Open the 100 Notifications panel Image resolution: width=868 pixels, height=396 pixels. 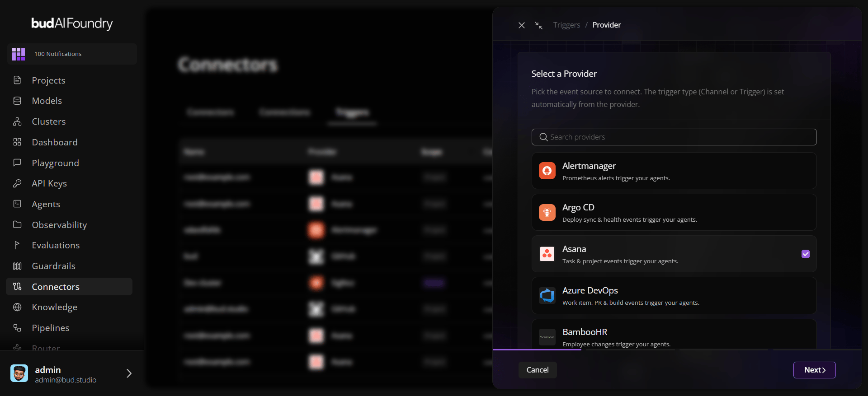click(72, 54)
